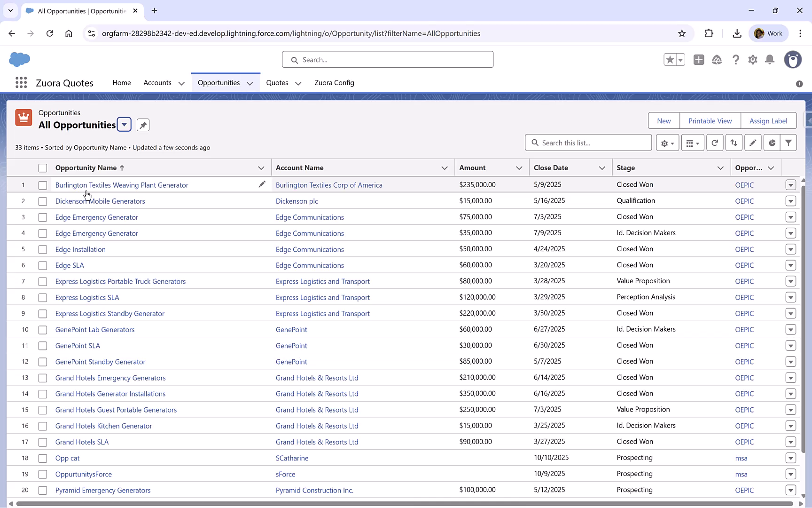Open the App Launcher waffle icon
Screen dimensions: 812x508
coord(21,82)
